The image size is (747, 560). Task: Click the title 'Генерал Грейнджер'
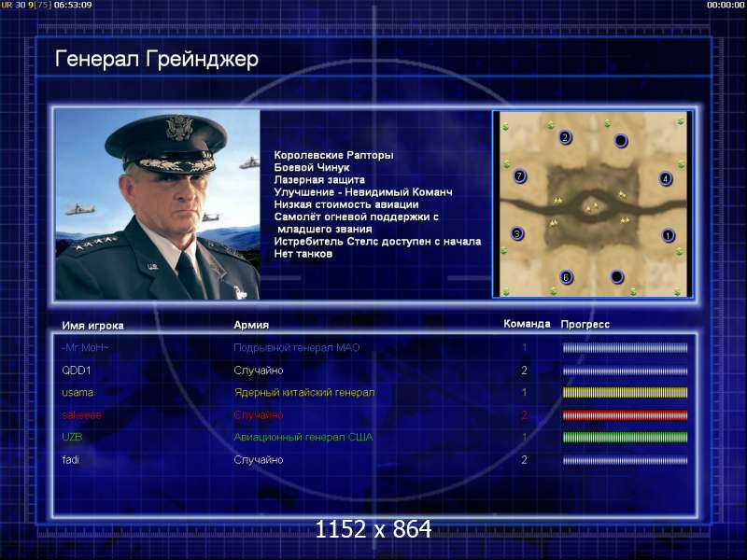pos(157,60)
